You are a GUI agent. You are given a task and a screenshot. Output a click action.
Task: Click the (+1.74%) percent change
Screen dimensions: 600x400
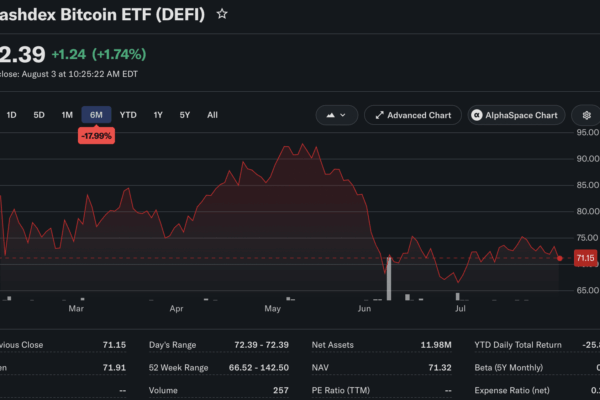(119, 54)
